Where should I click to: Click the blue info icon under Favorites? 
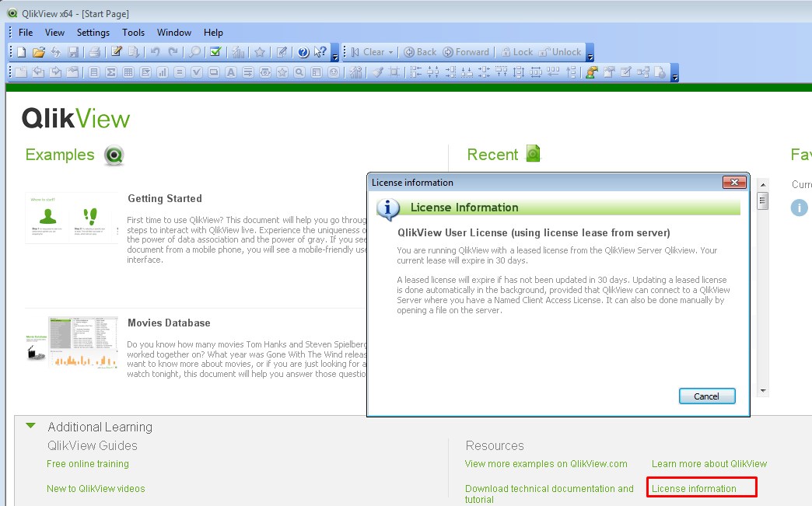(799, 208)
